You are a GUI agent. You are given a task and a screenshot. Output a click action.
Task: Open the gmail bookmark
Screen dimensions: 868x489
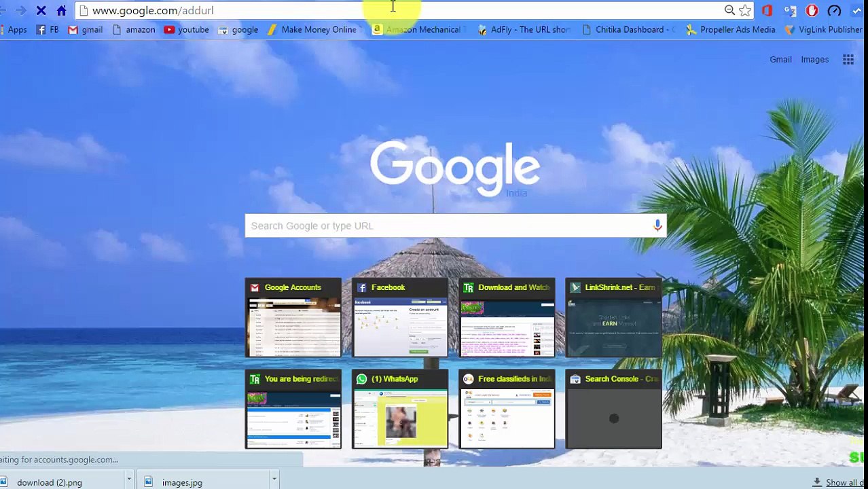tap(86, 30)
